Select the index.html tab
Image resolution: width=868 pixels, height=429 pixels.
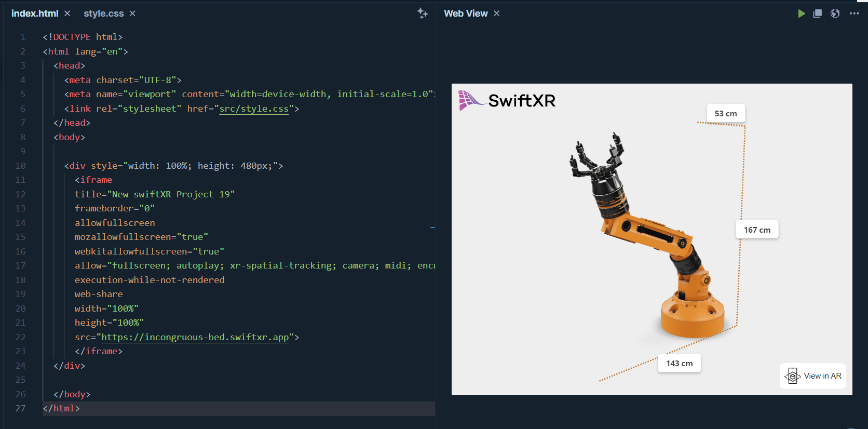pyautogui.click(x=34, y=14)
